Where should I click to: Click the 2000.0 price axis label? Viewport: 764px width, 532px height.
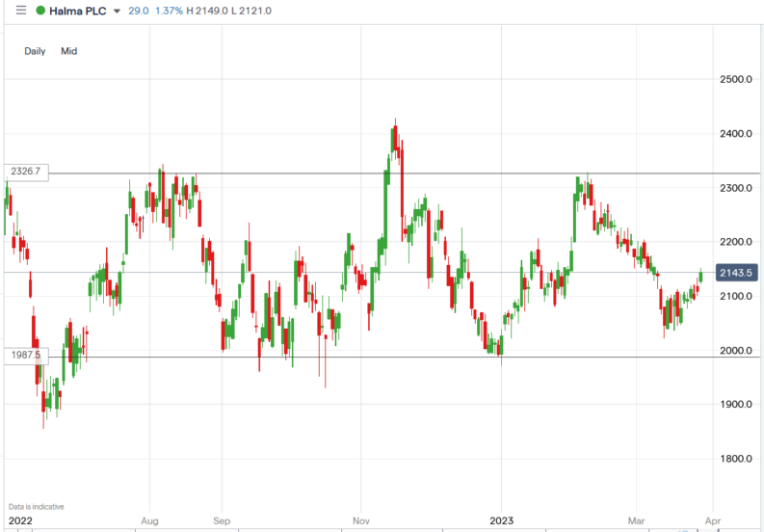(736, 350)
